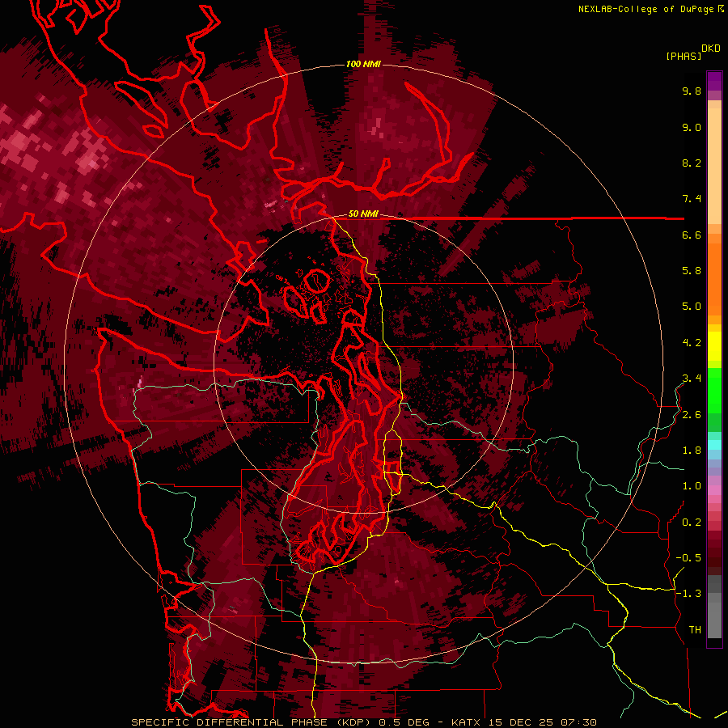Click the [PHAS] label above the color bar
728x728 pixels.
click(684, 56)
